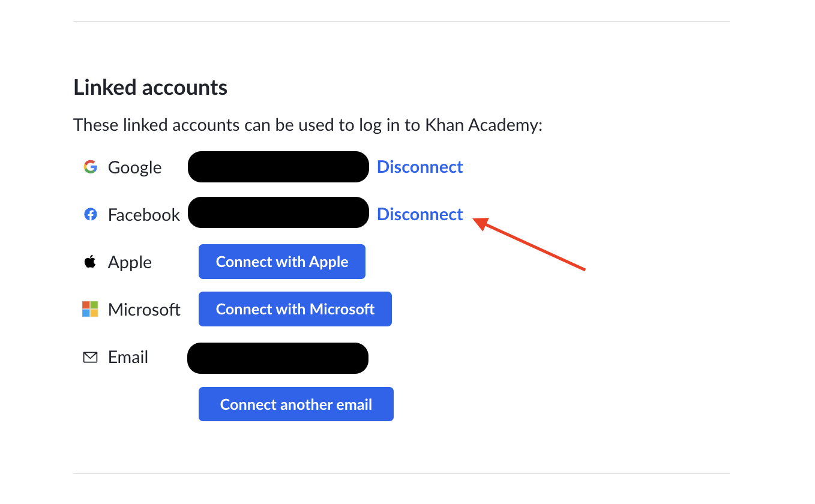This screenshot has height=504, width=815.
Task: Connect with Apple account
Action: click(x=282, y=262)
